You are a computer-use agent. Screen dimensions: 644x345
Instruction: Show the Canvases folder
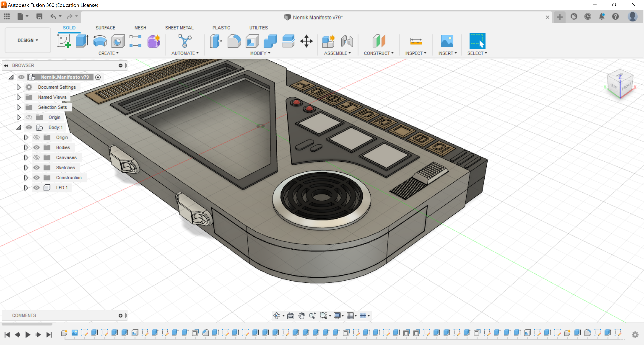[37, 158]
